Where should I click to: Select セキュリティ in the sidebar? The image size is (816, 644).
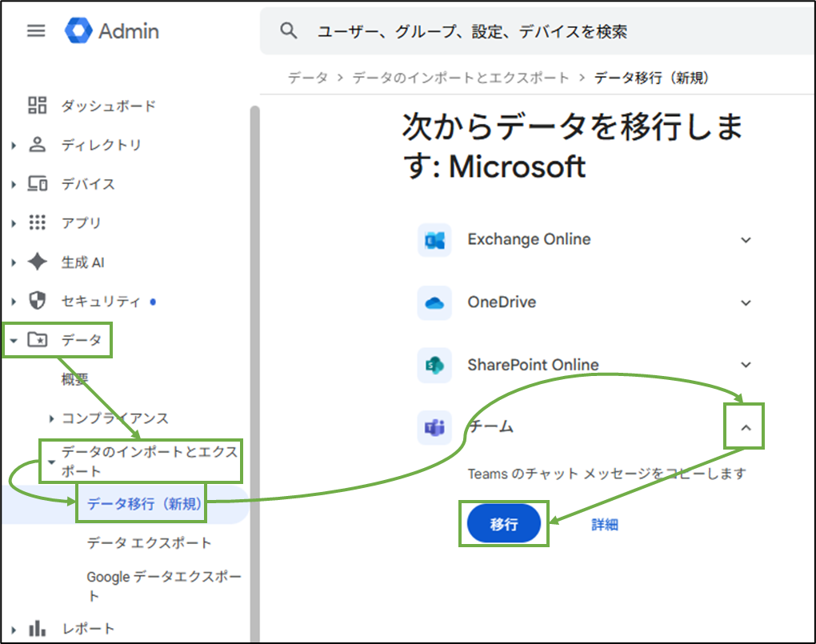tap(101, 301)
